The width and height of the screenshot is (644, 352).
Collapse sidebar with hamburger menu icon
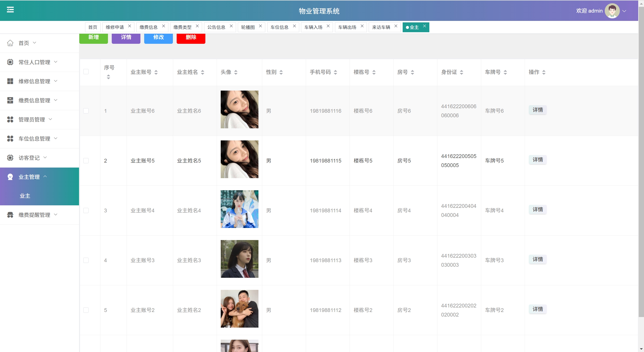tap(10, 10)
